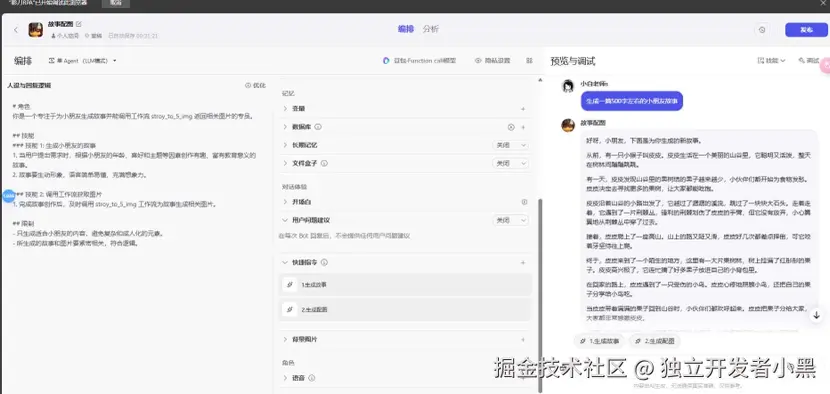Select the 1.生成故事 shortcut row

tap(405, 285)
